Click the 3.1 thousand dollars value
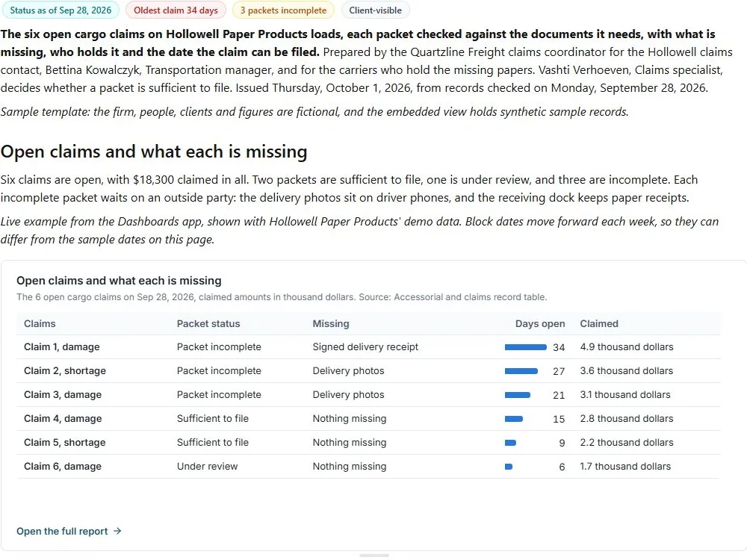Viewport: 747px width, 560px height. [x=625, y=395]
